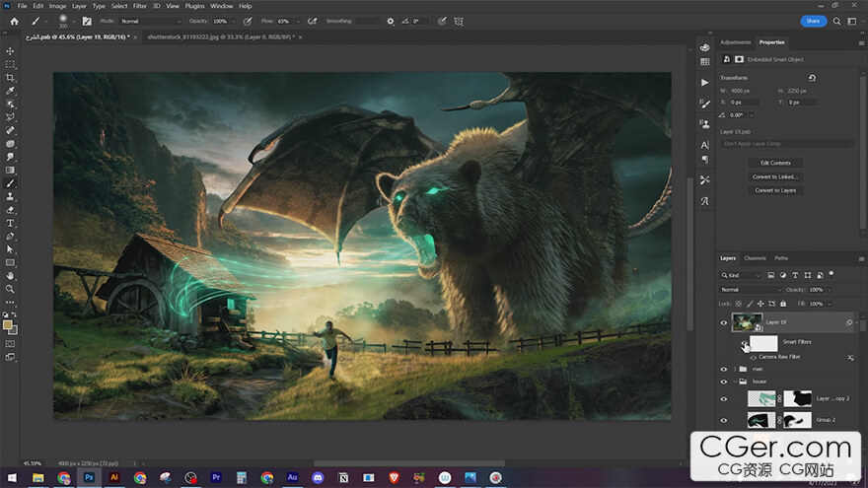Open Flow value dropdown arrow
The height and width of the screenshot is (488, 868).
(x=298, y=22)
